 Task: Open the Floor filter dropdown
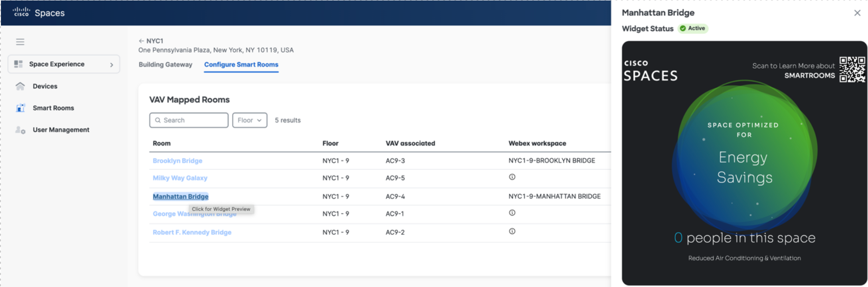[x=249, y=120]
